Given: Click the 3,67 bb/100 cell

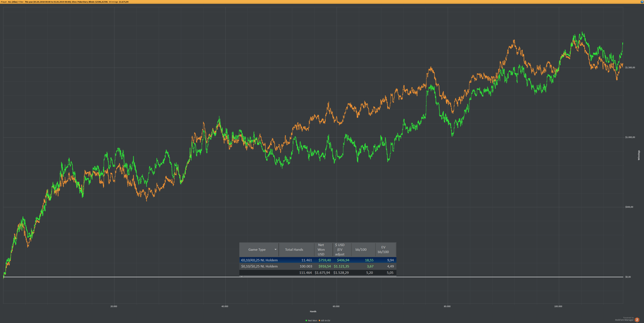Looking at the screenshot, I should tap(370, 266).
